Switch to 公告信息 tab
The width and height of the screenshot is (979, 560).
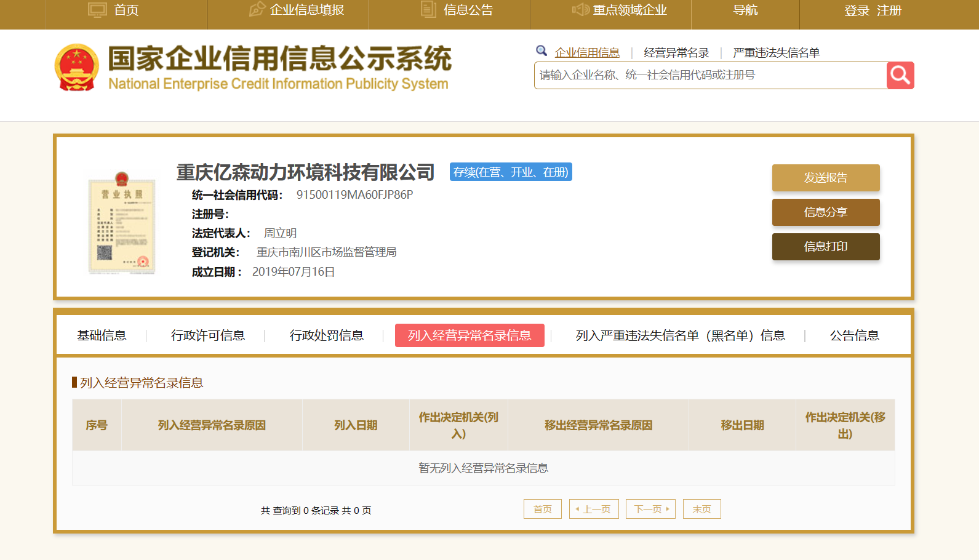point(855,335)
